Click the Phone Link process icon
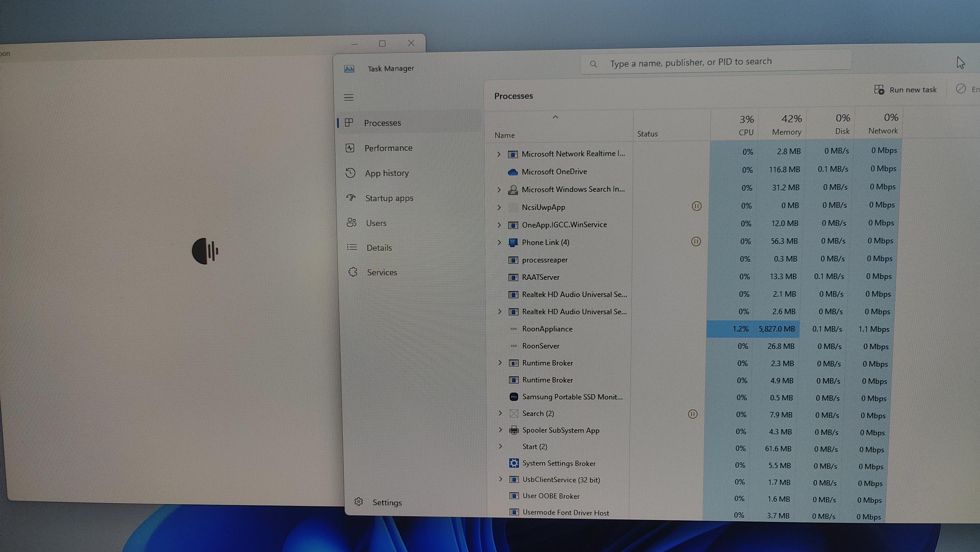980x552 pixels. tap(513, 242)
